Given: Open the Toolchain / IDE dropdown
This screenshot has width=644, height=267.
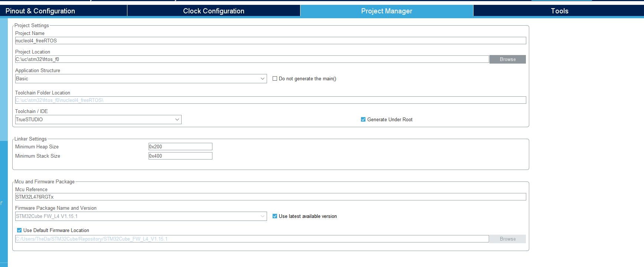Looking at the screenshot, I should point(98,119).
